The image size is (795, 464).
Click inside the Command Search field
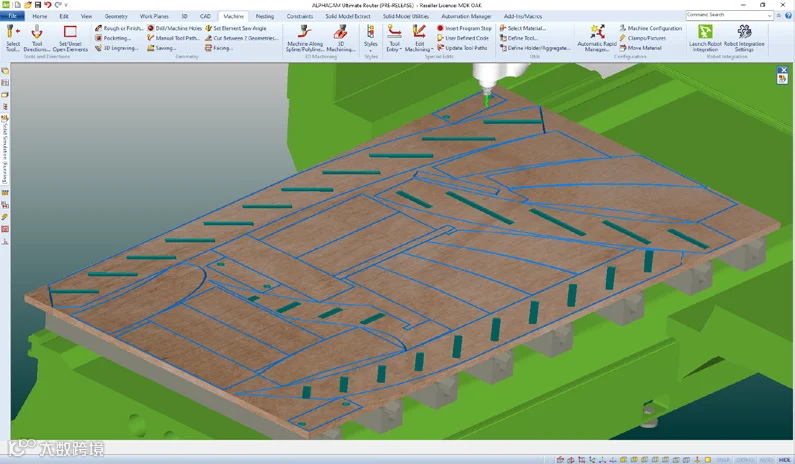pos(726,15)
